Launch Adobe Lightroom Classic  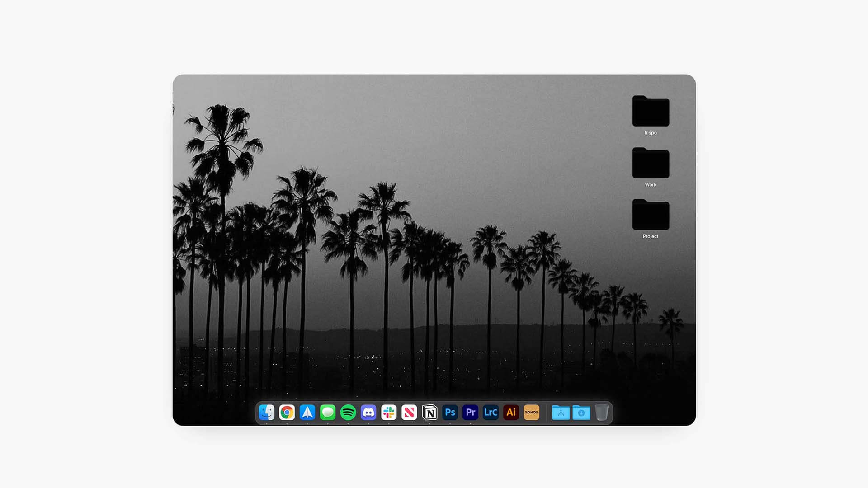(491, 413)
